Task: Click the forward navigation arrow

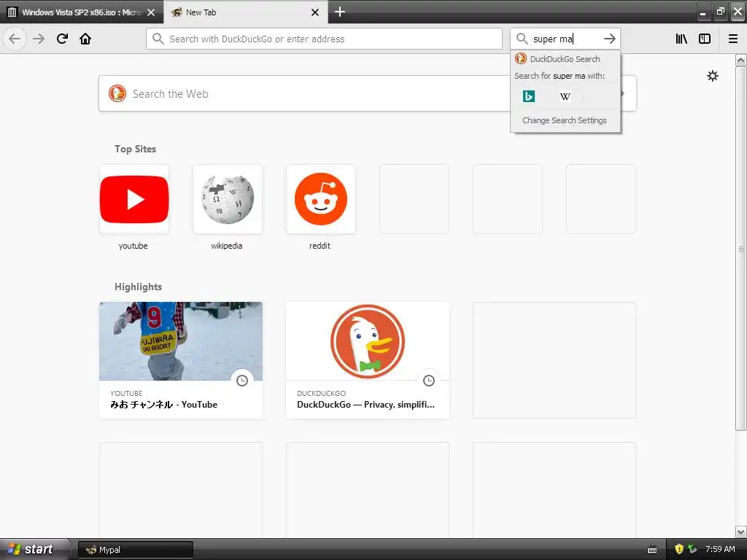Action: [39, 39]
